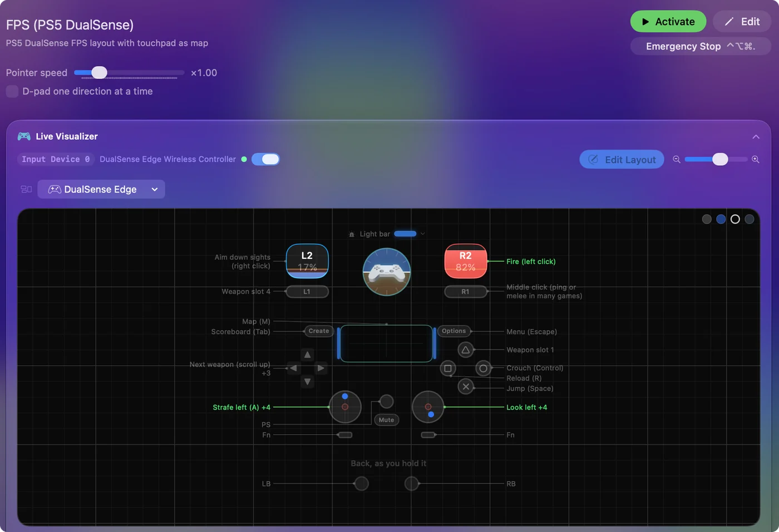779x532 pixels.
Task: Click the Circle button icon
Action: click(x=484, y=368)
